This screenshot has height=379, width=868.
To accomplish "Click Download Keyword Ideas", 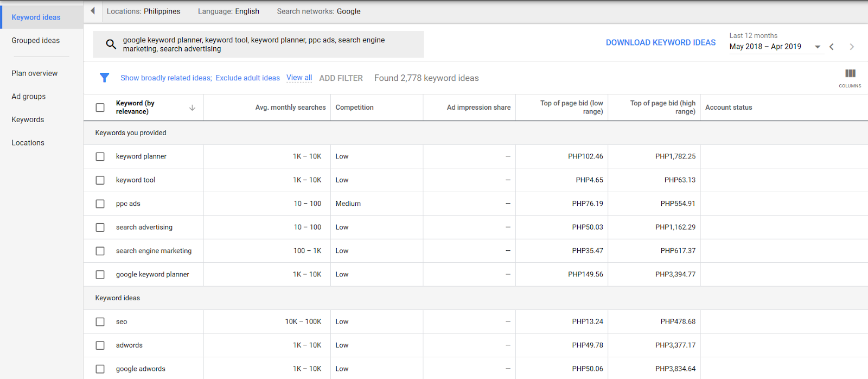I will (x=661, y=42).
